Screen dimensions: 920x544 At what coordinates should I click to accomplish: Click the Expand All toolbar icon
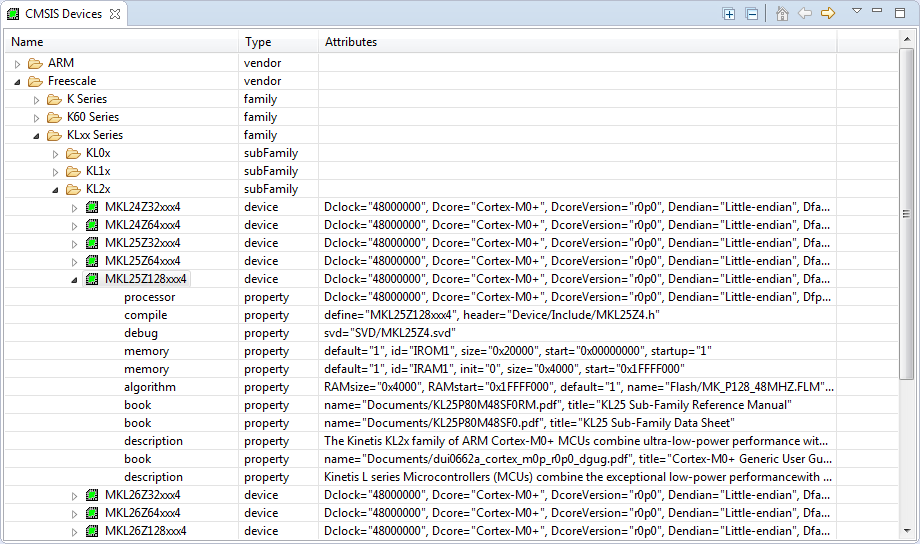pyautogui.click(x=729, y=14)
